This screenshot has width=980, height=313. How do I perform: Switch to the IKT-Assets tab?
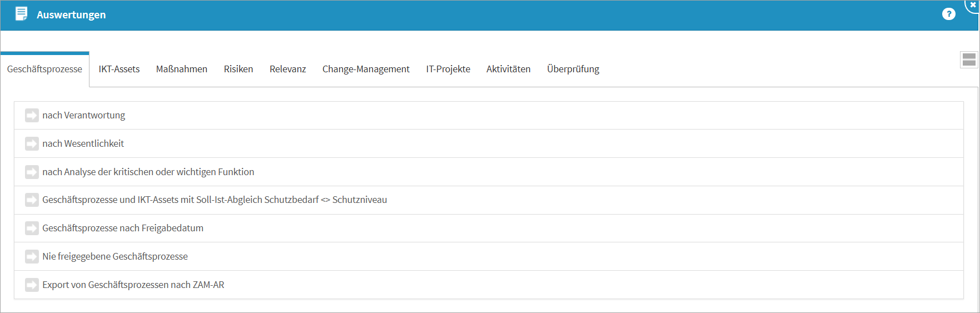119,69
